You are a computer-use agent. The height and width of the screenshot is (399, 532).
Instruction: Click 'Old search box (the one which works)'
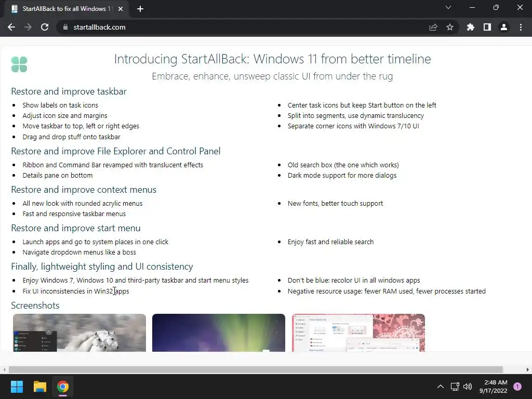(343, 165)
